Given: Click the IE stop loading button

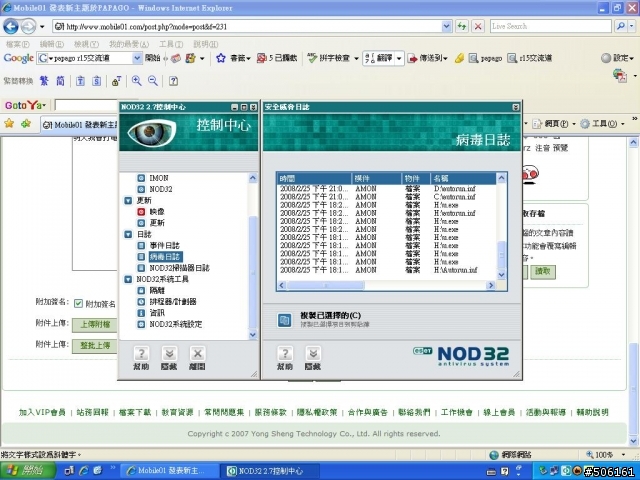Looking at the screenshot, I should (x=478, y=27).
